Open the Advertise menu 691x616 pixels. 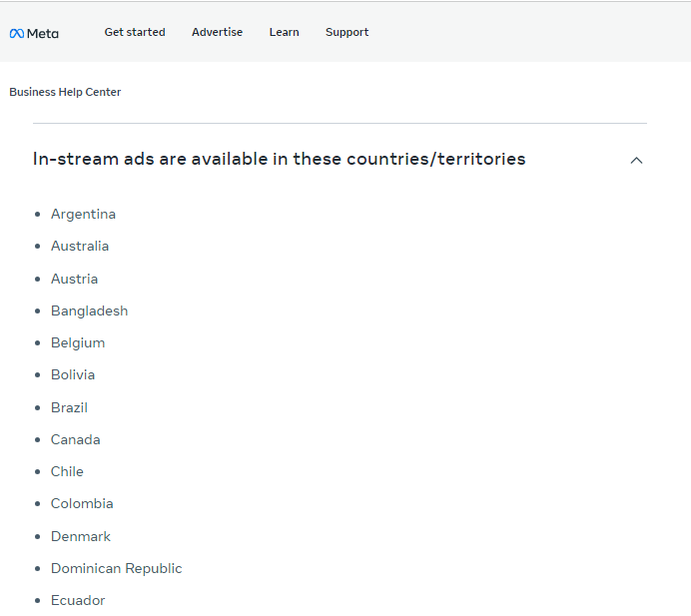217,32
